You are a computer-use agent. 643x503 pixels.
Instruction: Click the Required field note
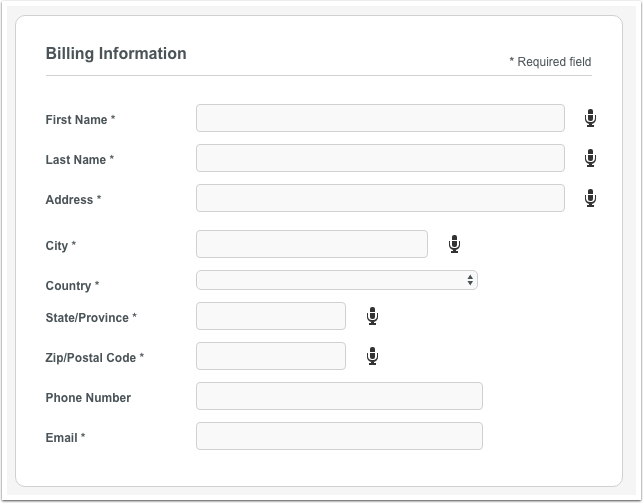550,62
